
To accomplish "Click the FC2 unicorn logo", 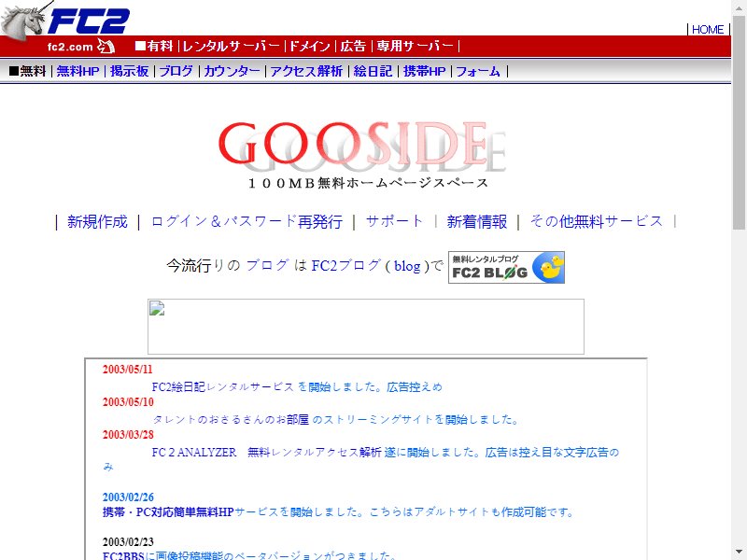I will tap(65, 19).
